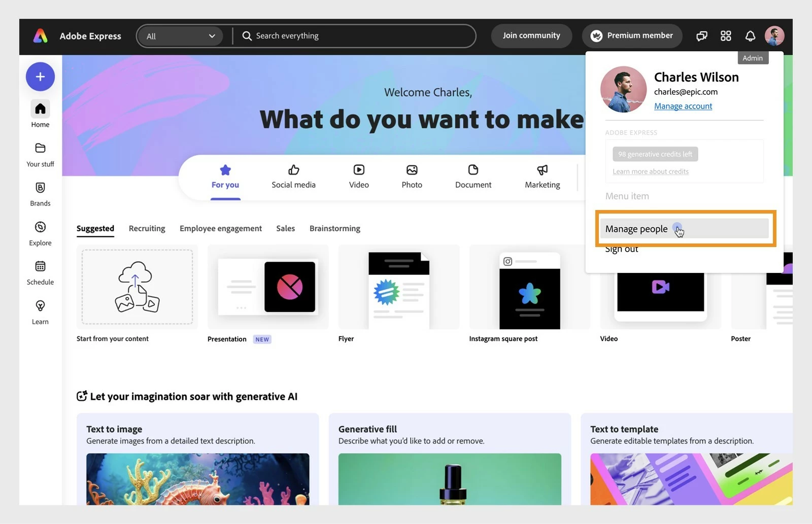Screen dimensions: 812x524
Task: Switch to Brainstorming filter
Action: pyautogui.click(x=335, y=228)
